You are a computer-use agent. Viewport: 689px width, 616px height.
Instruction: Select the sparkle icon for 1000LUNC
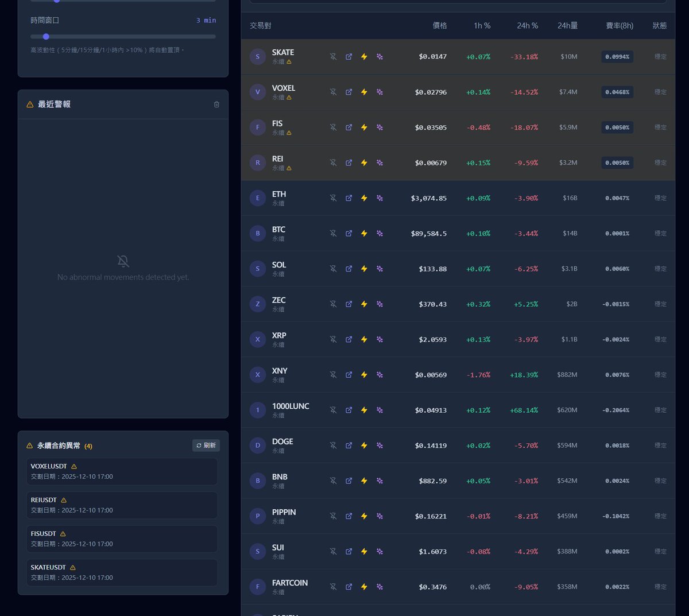[380, 410]
